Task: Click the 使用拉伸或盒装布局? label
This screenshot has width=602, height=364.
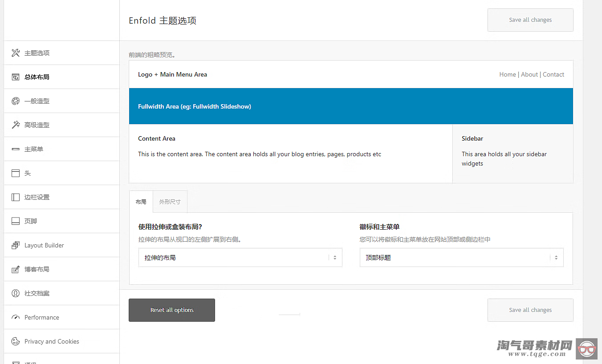Action: click(x=170, y=227)
